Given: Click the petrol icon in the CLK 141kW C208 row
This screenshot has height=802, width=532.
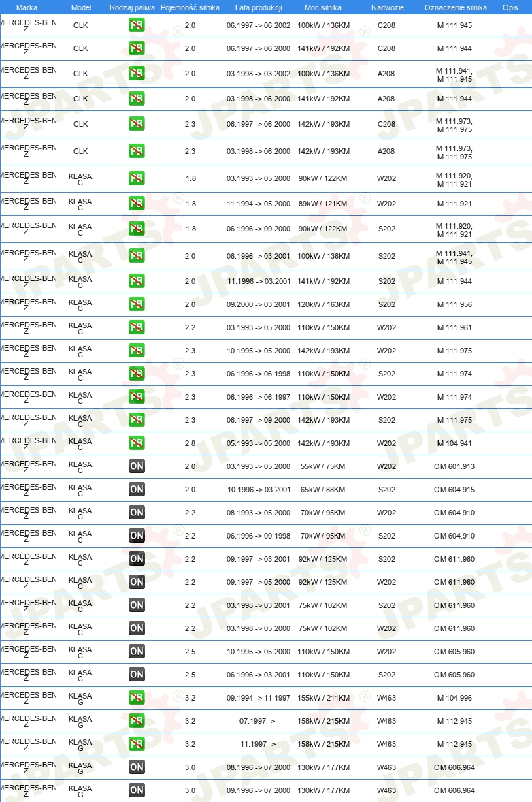Looking at the screenshot, I should [x=137, y=48].
